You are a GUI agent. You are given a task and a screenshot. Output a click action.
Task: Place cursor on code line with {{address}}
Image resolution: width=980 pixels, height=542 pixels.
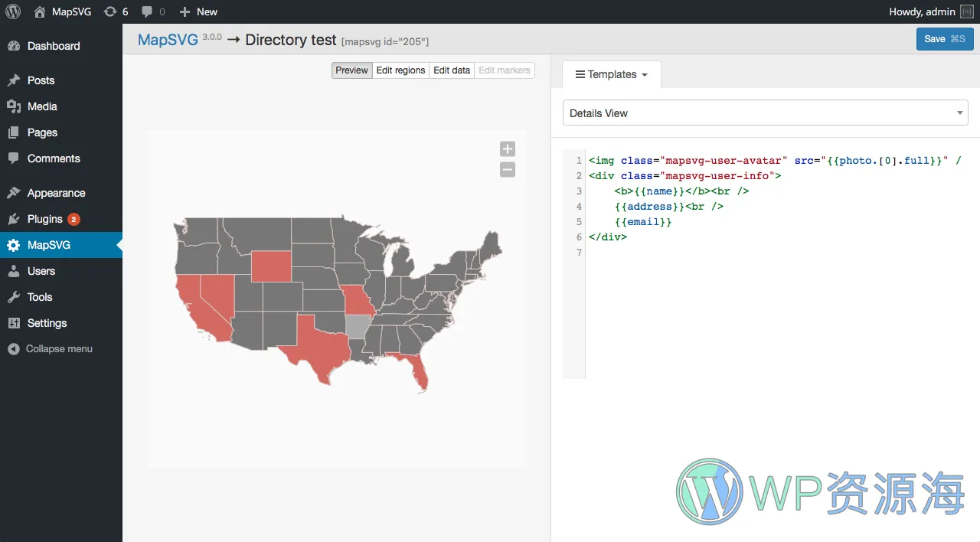coord(668,207)
